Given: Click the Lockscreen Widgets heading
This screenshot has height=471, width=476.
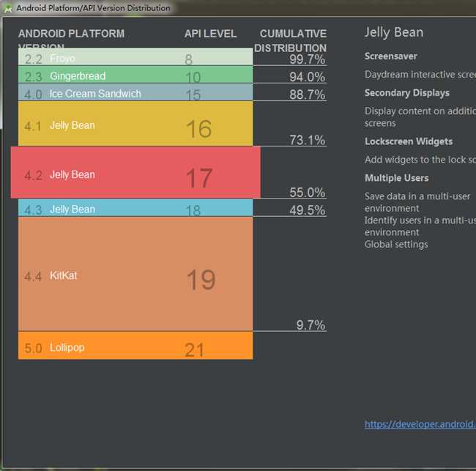Looking at the screenshot, I should click(x=409, y=141).
